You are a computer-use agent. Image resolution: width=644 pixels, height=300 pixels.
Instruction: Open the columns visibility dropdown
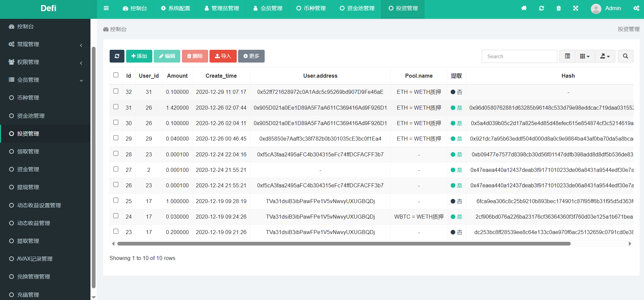585,56
